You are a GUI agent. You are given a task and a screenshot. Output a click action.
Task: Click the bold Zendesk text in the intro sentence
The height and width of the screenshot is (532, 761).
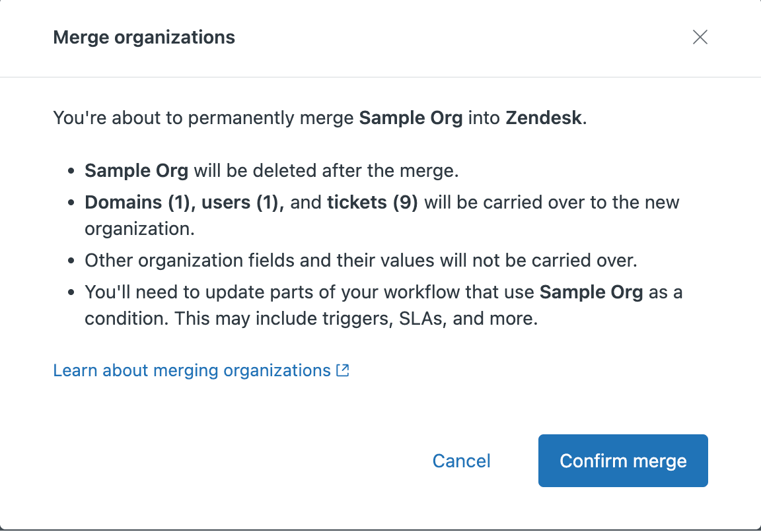[543, 117]
